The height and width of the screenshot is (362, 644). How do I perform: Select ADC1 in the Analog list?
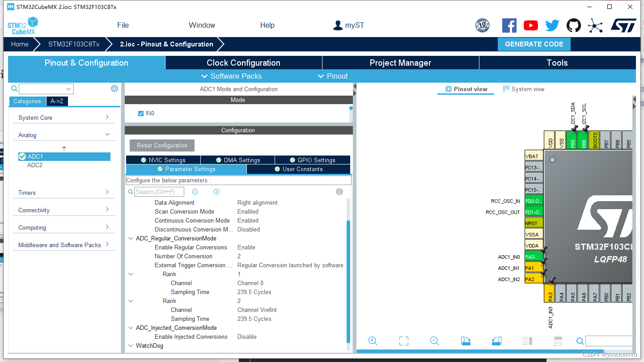pos(64,156)
